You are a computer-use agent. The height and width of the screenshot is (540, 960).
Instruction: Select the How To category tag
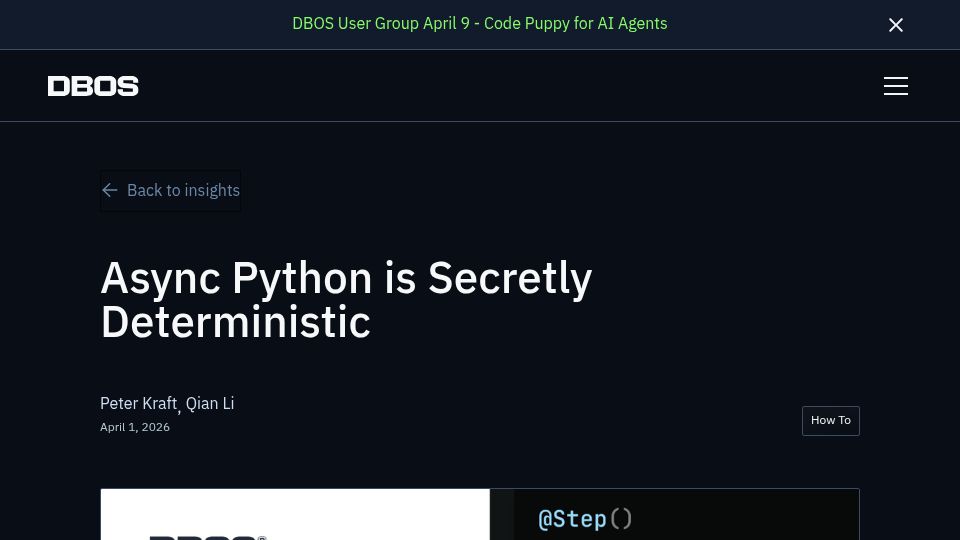(830, 421)
